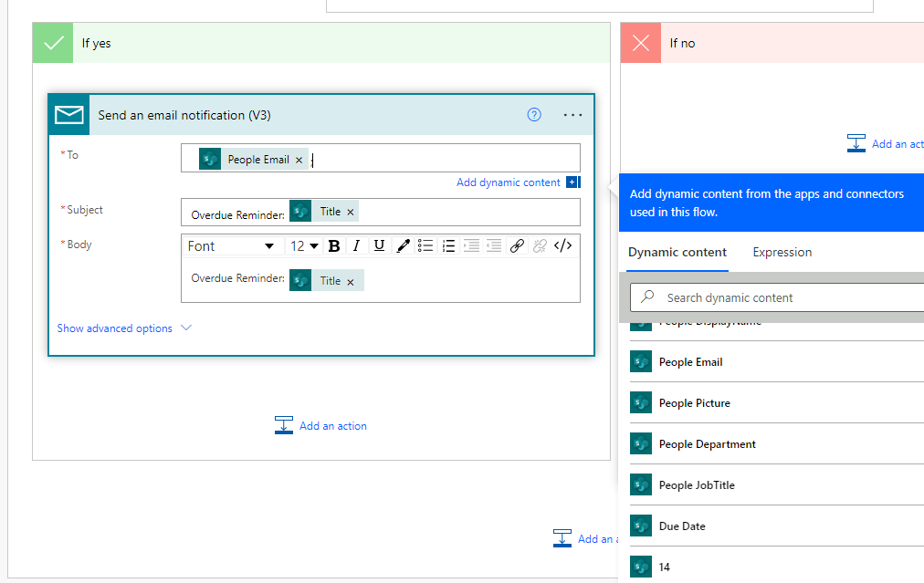This screenshot has width=924, height=583.
Task: Select People Picture dynamic content
Action: 777,402
